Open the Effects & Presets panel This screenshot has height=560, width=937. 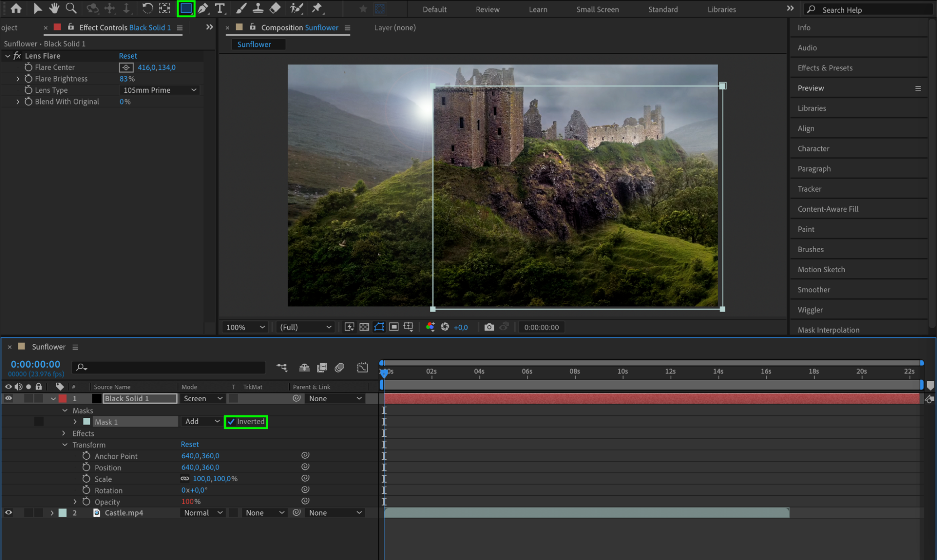(825, 68)
